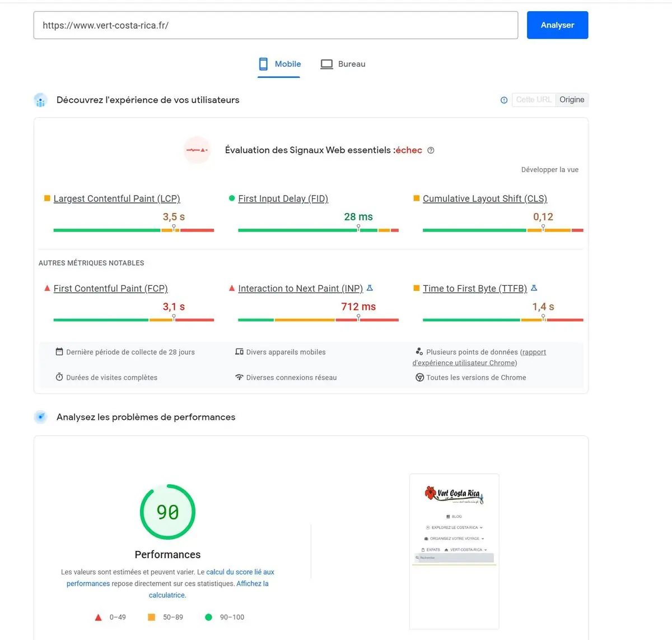Viewport: 672px width, 640px height.
Task: Click the Performances label under the gauge
Action: [167, 554]
